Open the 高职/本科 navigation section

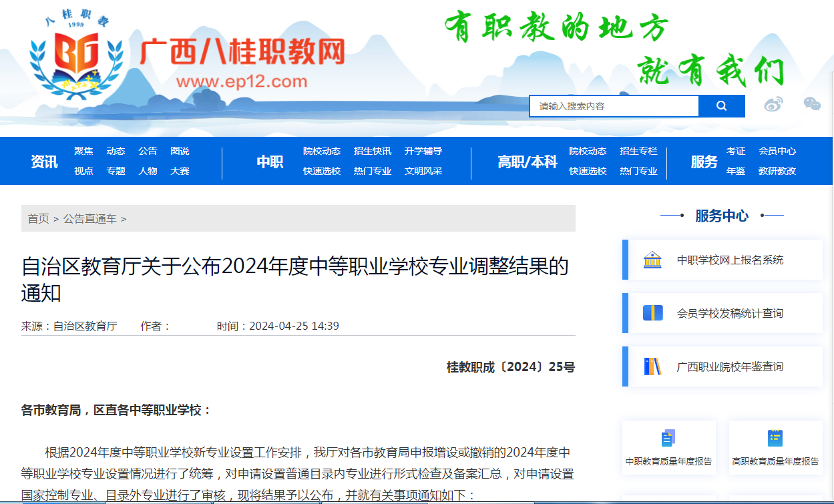click(527, 162)
